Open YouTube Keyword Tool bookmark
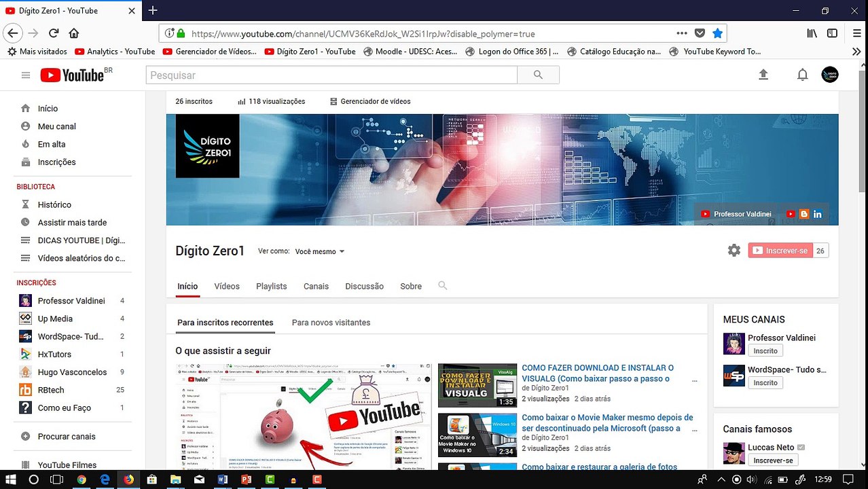Screen dimensions: 868x489 pyautogui.click(x=715, y=51)
